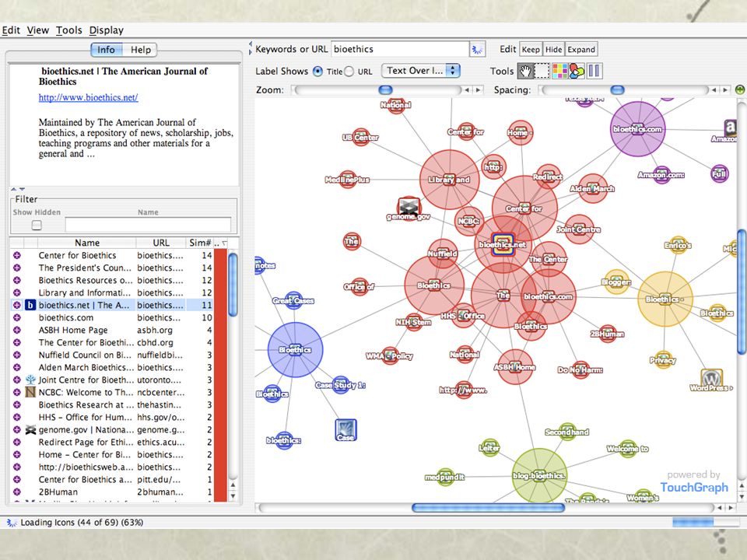The image size is (747, 560).
Task: Sort table by Sim# column header
Action: [200, 243]
